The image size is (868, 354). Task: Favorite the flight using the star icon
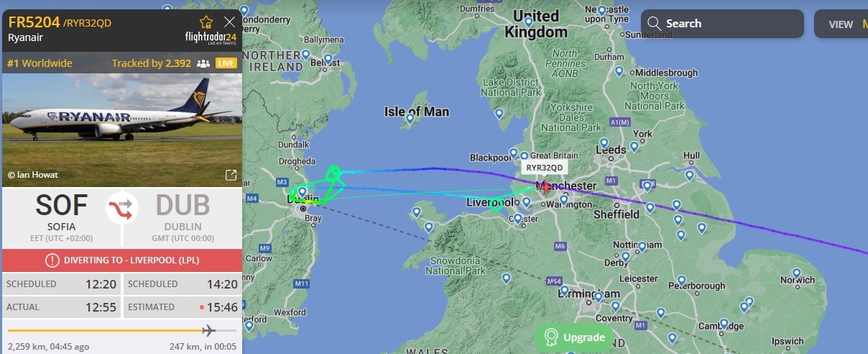[206, 22]
